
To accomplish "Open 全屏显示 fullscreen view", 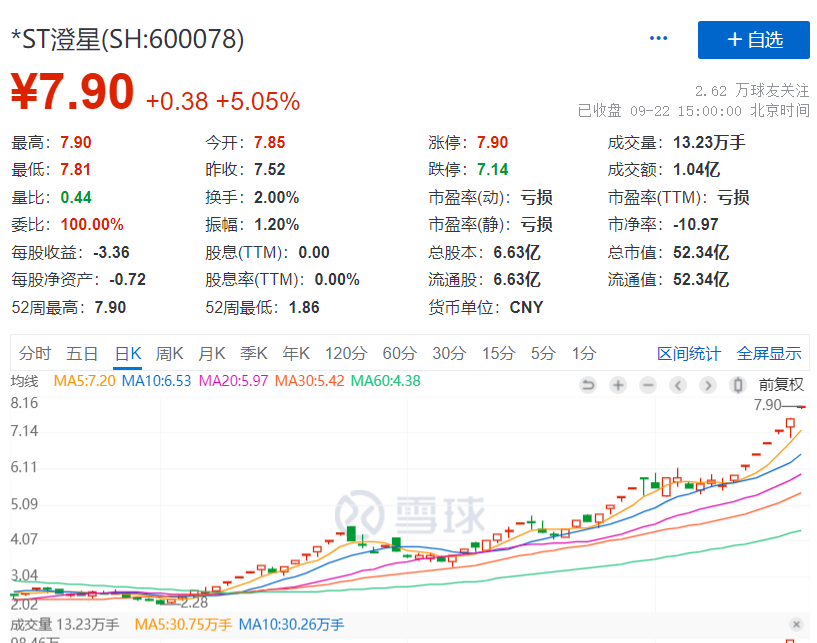I will pyautogui.click(x=769, y=353).
